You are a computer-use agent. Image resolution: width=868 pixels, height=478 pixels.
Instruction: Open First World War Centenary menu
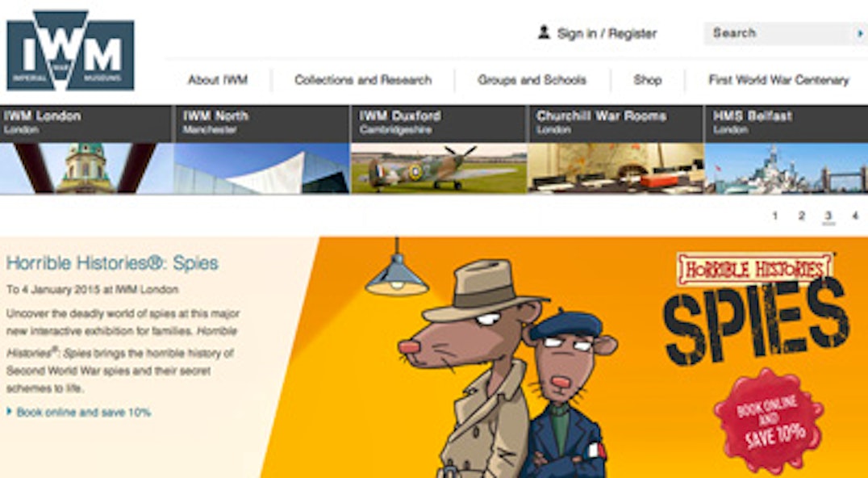click(x=778, y=80)
